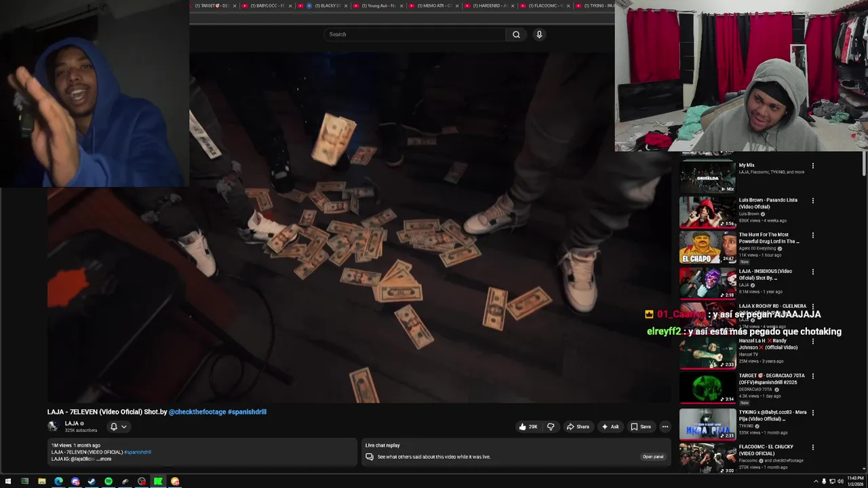Open LAJA channel avatar
Viewport: 868px width, 488px height.
(x=53, y=426)
